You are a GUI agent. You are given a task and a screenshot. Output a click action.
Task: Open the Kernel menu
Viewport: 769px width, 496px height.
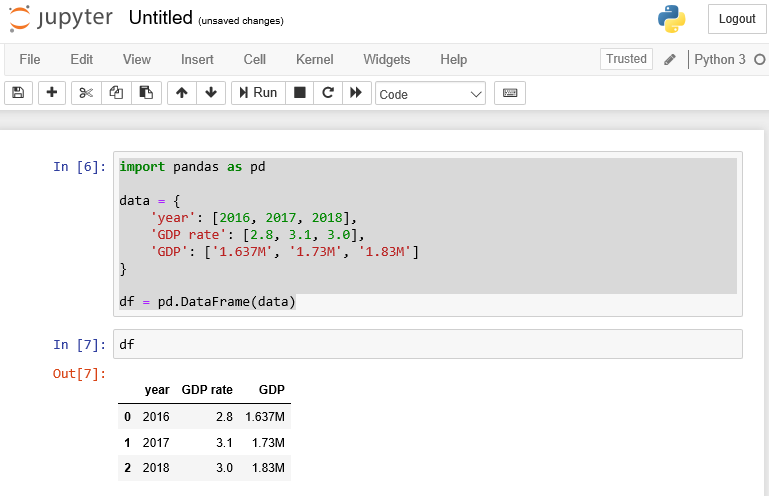(x=314, y=59)
